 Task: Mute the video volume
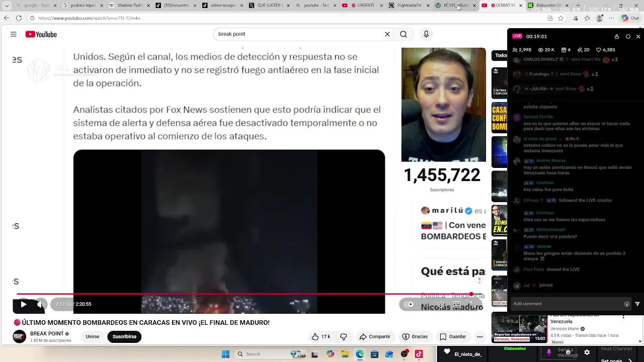pos(41,304)
